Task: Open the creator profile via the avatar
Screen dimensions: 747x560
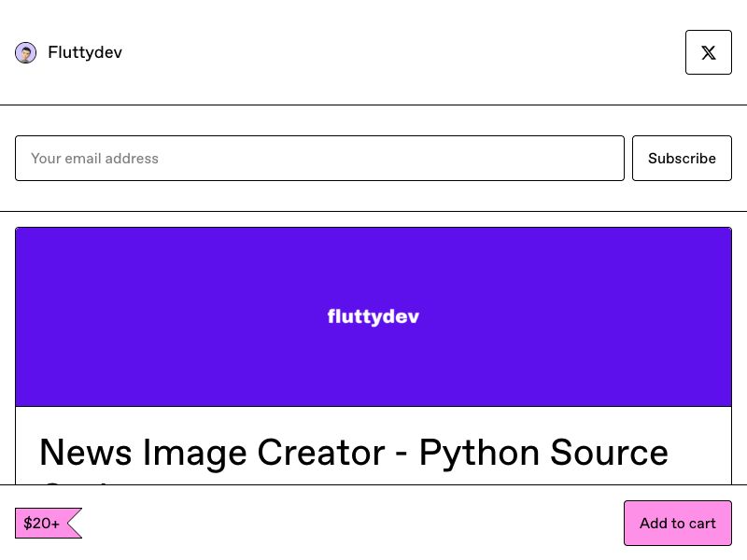Action: (25, 52)
